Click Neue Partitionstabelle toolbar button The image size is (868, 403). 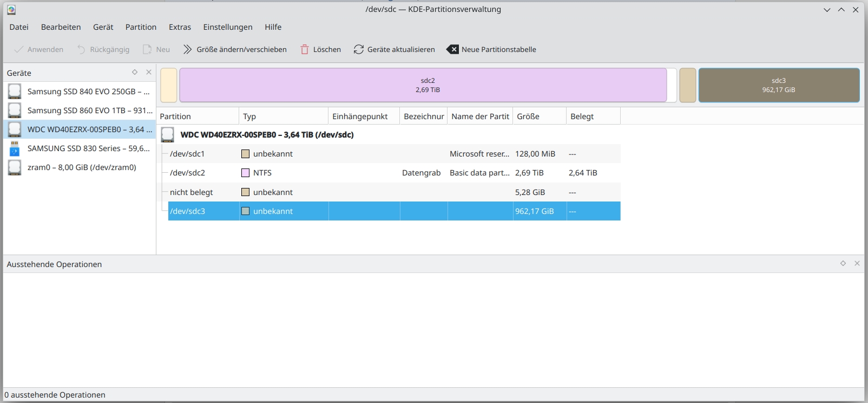(491, 49)
